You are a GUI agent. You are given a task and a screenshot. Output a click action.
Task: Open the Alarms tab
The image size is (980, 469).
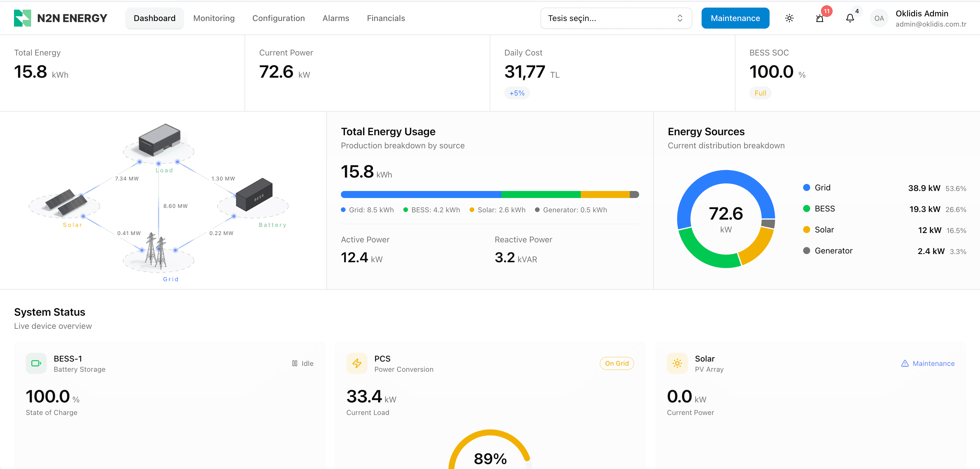point(336,18)
